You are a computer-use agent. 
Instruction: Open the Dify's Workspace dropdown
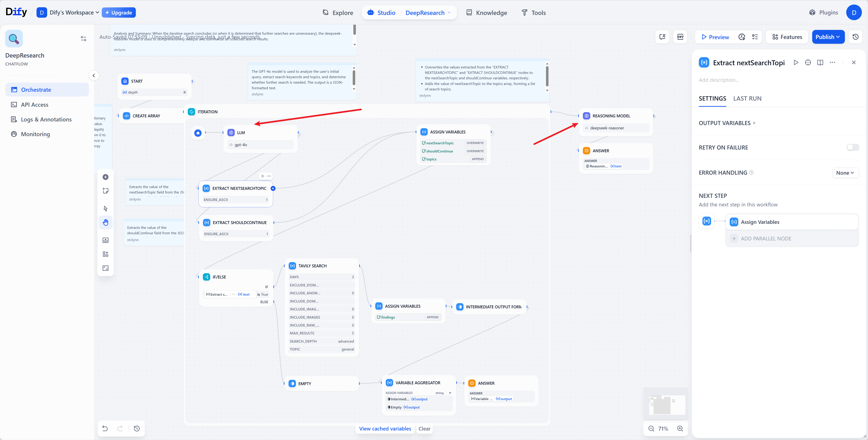pyautogui.click(x=67, y=12)
